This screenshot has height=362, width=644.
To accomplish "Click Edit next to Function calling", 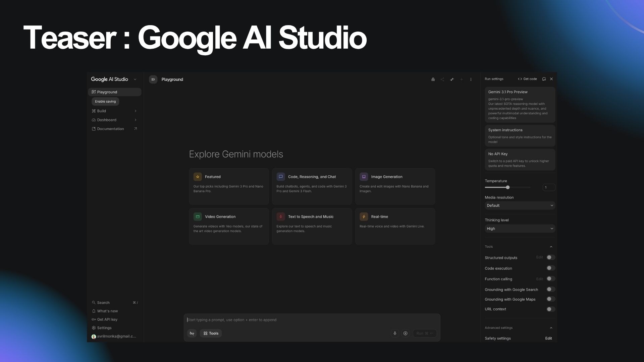I will 539,279.
